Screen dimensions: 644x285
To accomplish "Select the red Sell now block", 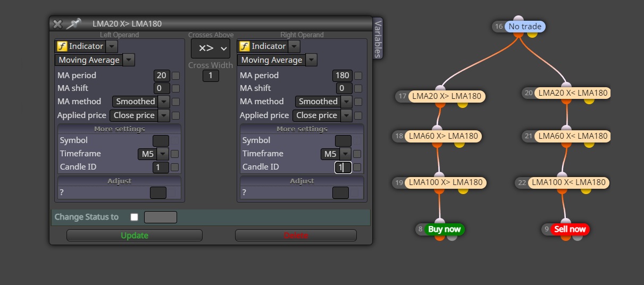I will pyautogui.click(x=570, y=229).
